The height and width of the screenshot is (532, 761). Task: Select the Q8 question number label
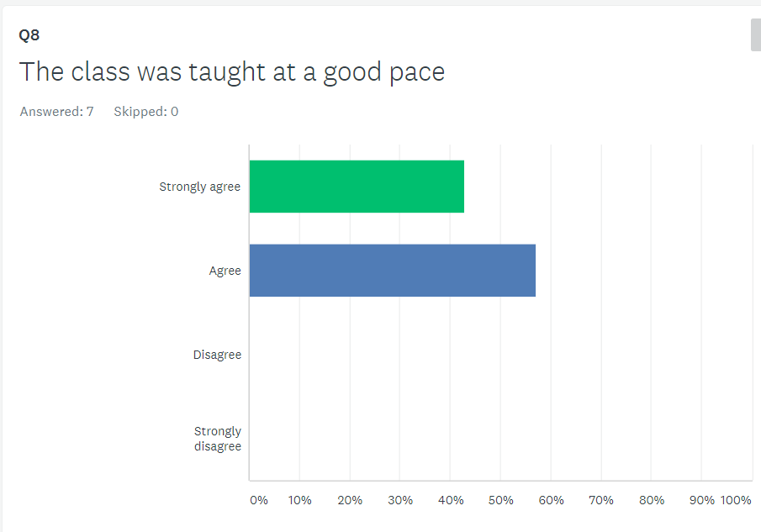click(x=29, y=35)
